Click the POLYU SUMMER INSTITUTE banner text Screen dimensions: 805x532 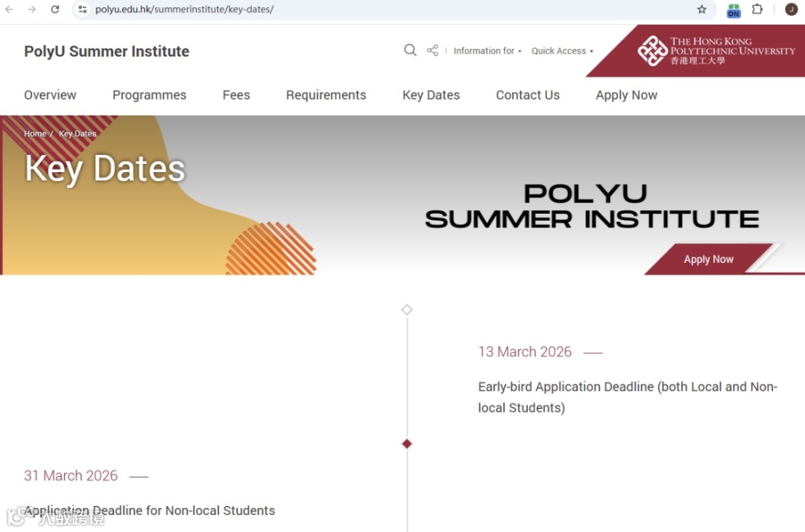click(592, 206)
